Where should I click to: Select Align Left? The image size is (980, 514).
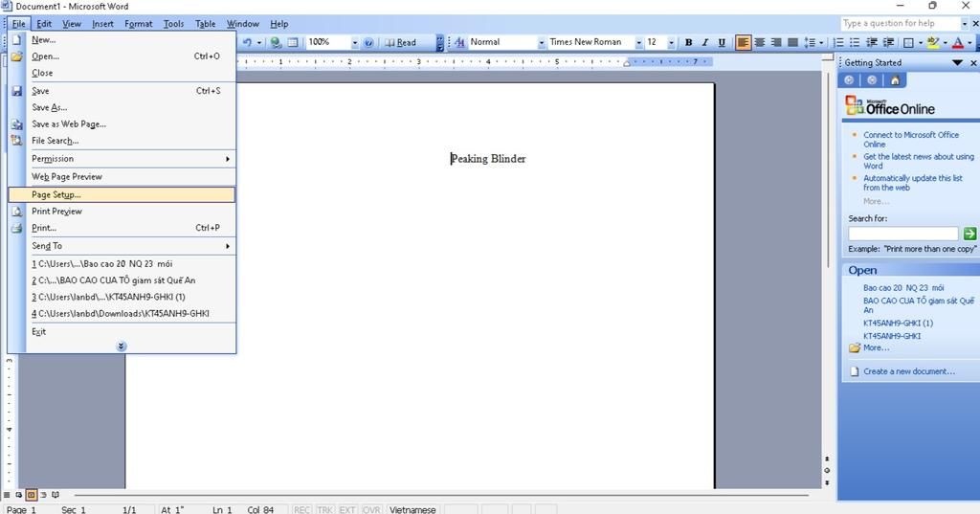point(743,42)
